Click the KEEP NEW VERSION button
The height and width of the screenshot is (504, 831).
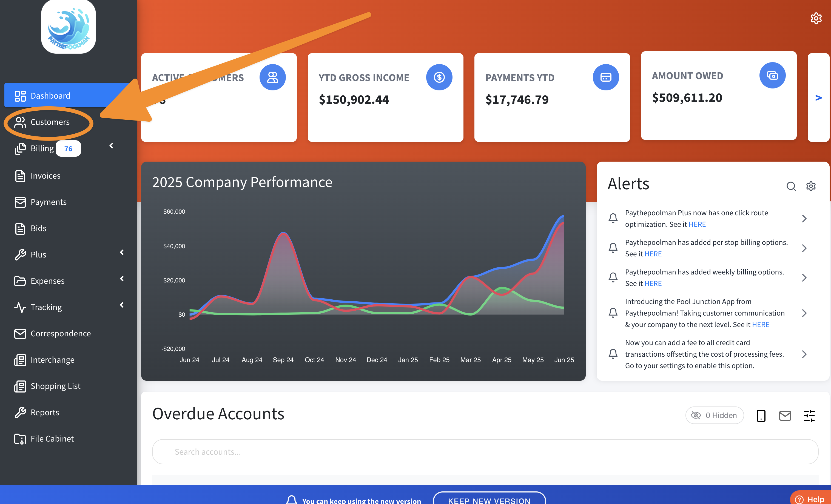[489, 500]
